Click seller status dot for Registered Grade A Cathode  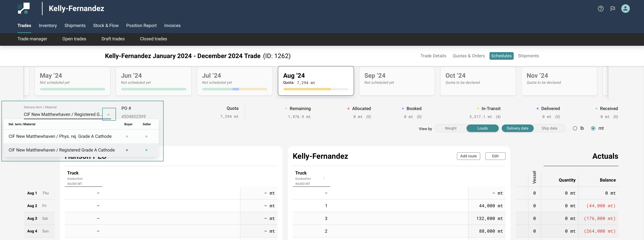coord(147,150)
